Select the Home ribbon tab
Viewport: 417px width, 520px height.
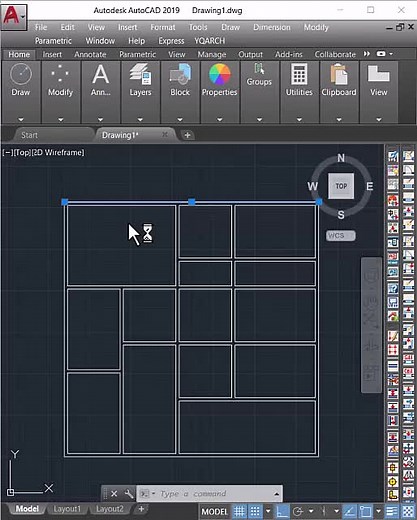pos(19,54)
